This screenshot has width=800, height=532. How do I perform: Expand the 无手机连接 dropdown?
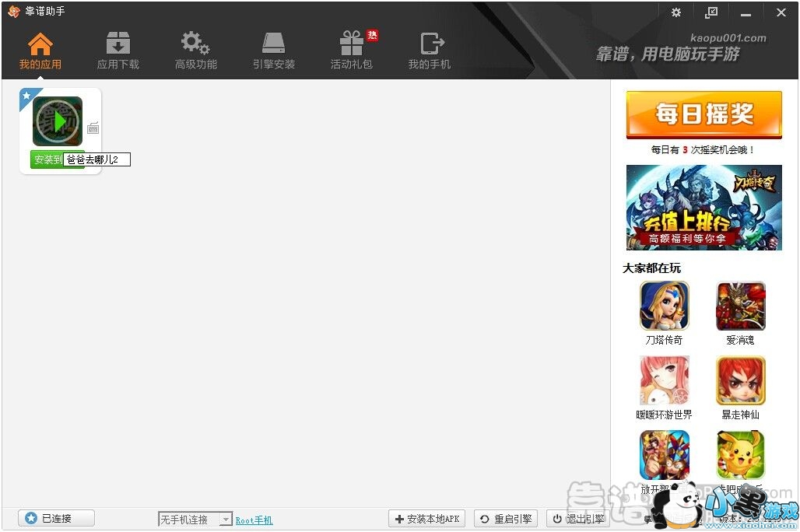226,520
